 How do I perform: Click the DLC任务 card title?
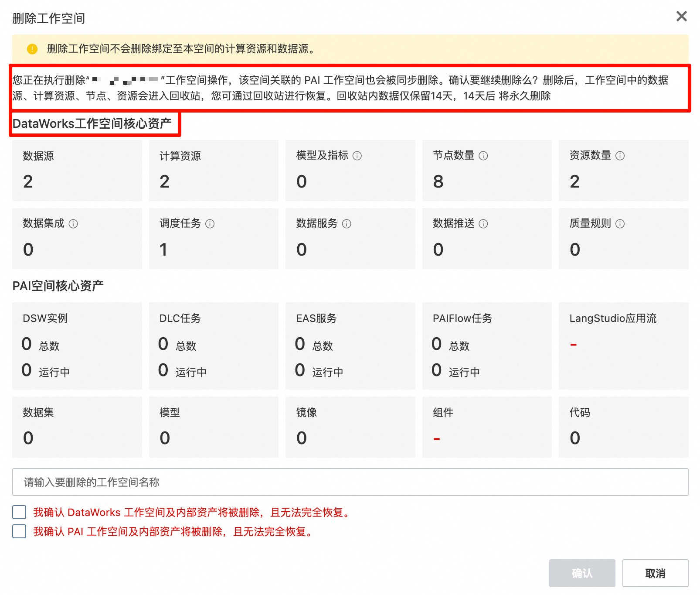click(x=180, y=318)
